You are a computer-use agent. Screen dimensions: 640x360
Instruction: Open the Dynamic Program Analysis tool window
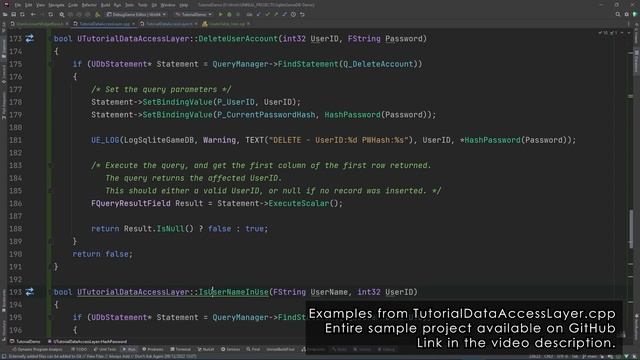click(36, 349)
